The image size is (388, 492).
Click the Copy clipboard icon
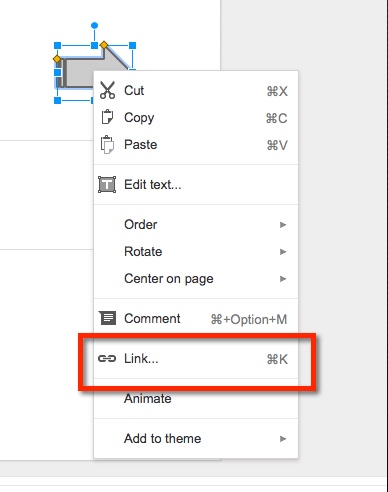tap(107, 117)
